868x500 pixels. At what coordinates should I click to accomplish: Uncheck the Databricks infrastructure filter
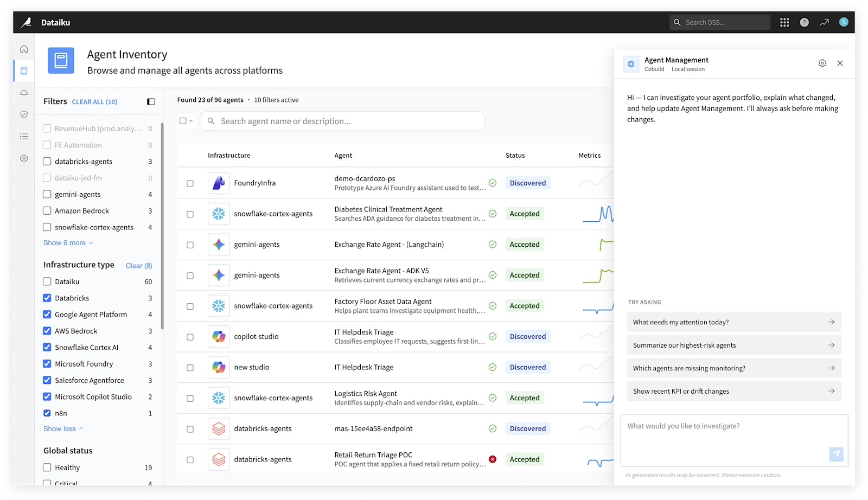[47, 298]
